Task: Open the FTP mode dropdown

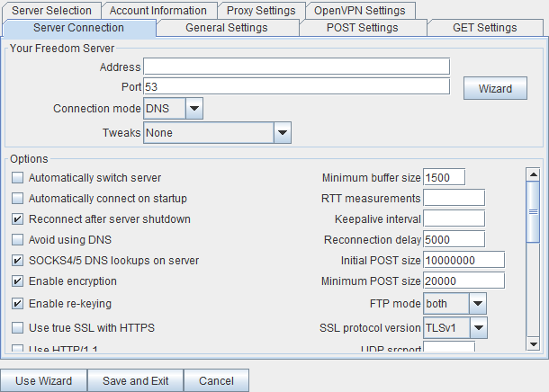Action: 454,303
